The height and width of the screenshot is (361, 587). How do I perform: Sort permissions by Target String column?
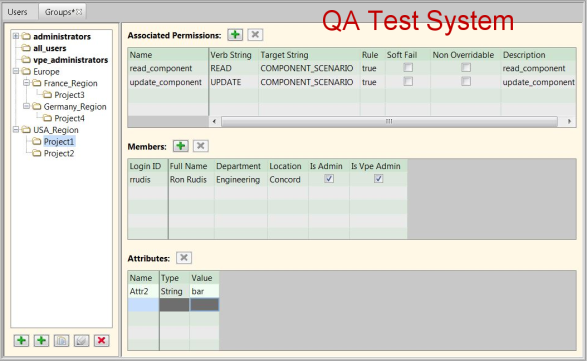[x=309, y=55]
